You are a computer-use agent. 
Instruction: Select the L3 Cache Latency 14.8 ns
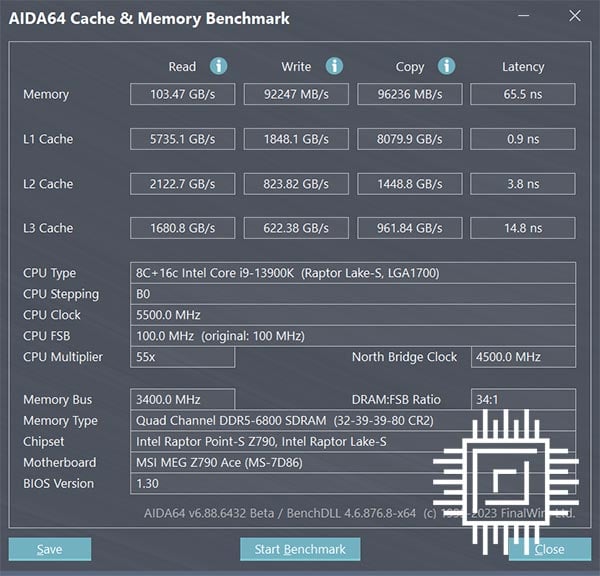523,228
